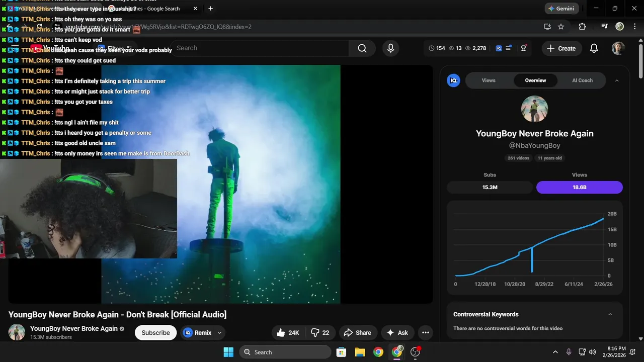
Task: Open the vidIQ trophy icon
Action: [524, 48]
